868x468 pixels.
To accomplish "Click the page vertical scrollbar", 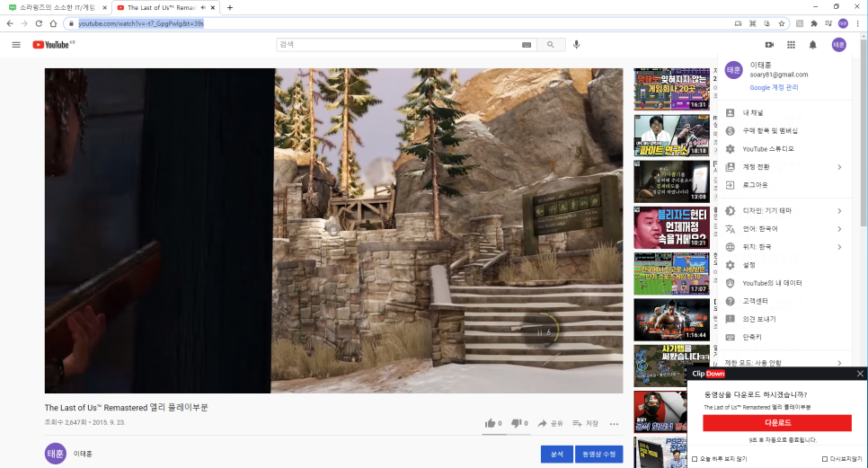I will [x=864, y=133].
